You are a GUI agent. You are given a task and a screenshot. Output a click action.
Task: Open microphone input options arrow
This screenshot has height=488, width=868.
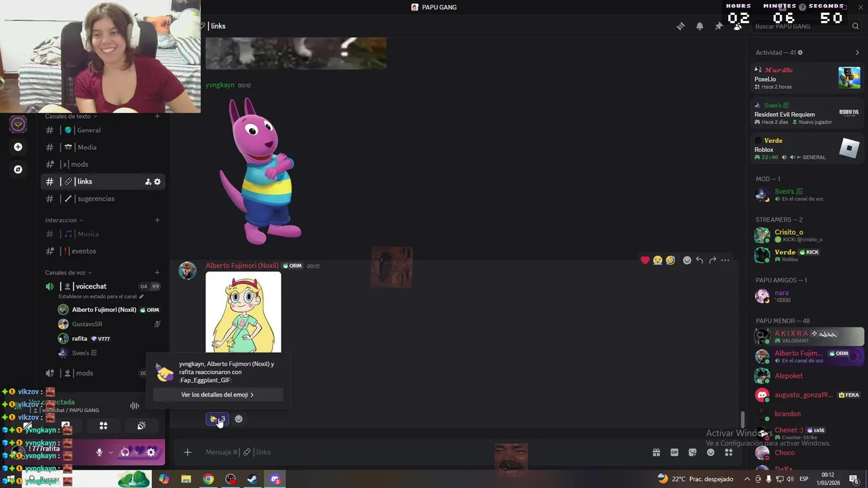[111, 452]
